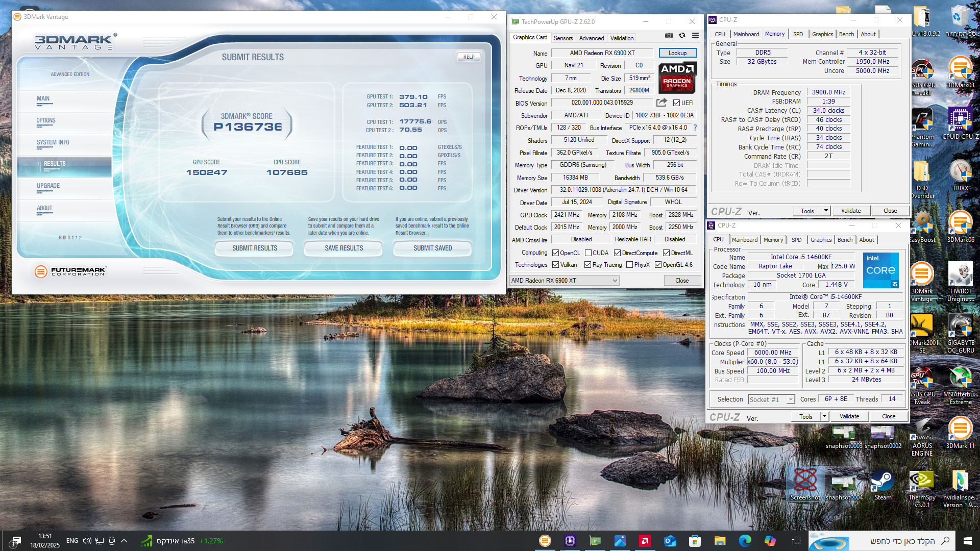Open 3DMark Vantage desktop icon

[x=922, y=282]
